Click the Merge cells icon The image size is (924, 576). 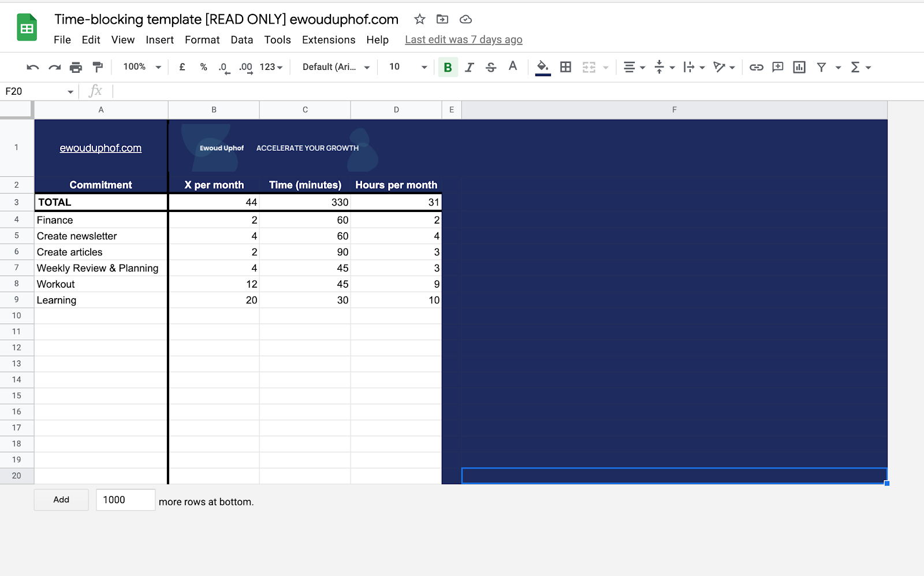coord(588,67)
